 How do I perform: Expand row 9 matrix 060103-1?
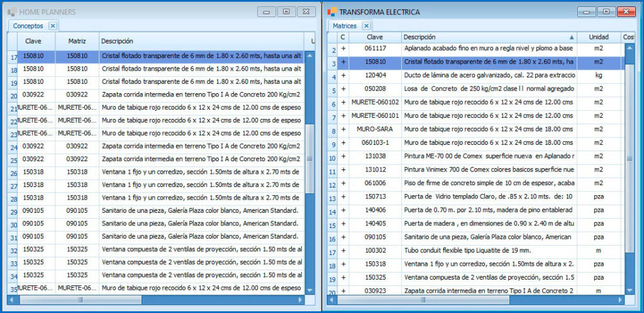coord(343,143)
